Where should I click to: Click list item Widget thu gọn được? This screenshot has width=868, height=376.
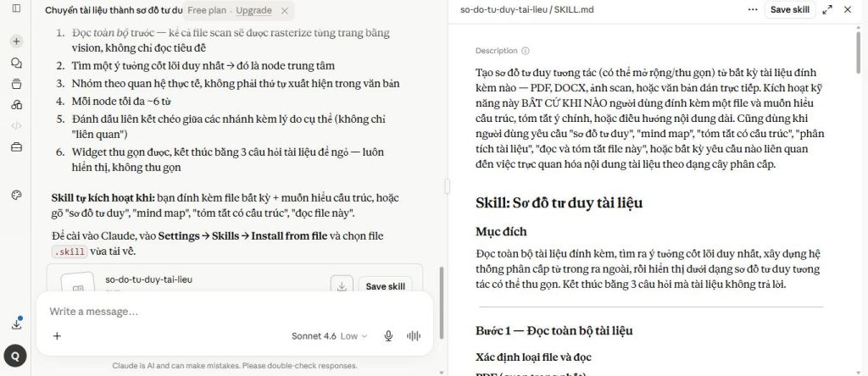pyautogui.click(x=227, y=159)
